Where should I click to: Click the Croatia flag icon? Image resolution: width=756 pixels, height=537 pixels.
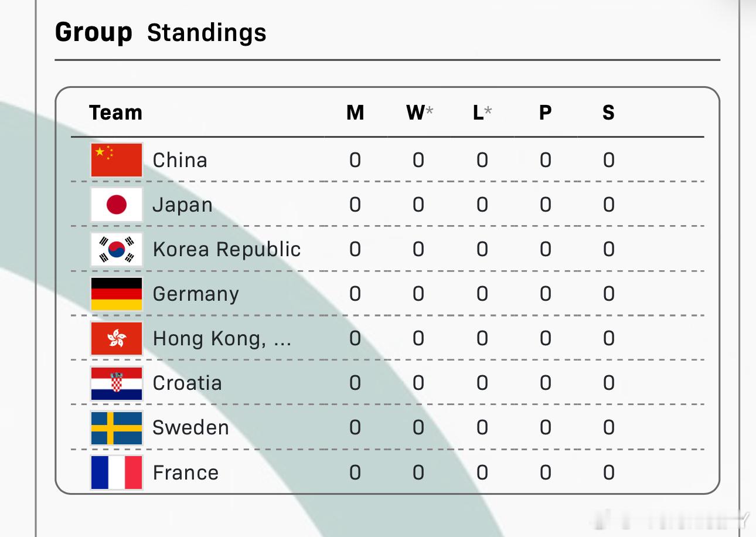click(x=117, y=383)
